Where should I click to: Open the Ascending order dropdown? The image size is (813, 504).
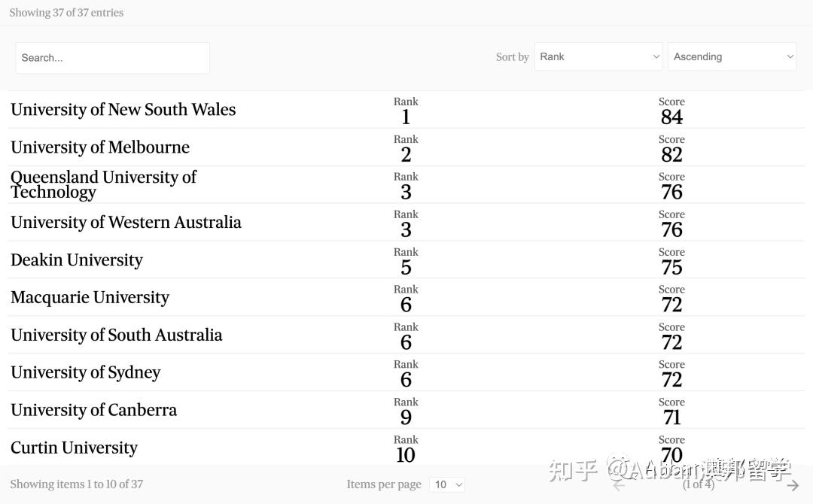click(x=732, y=57)
